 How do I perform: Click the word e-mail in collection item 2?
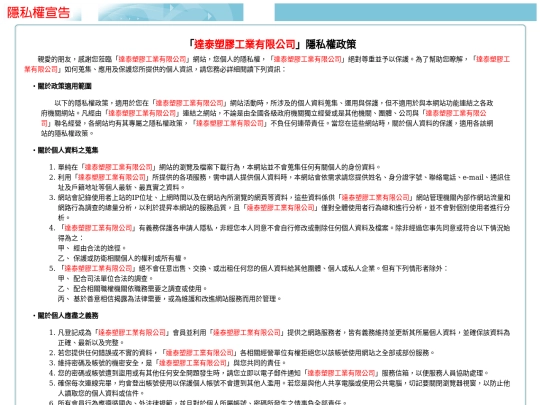tap(473, 177)
